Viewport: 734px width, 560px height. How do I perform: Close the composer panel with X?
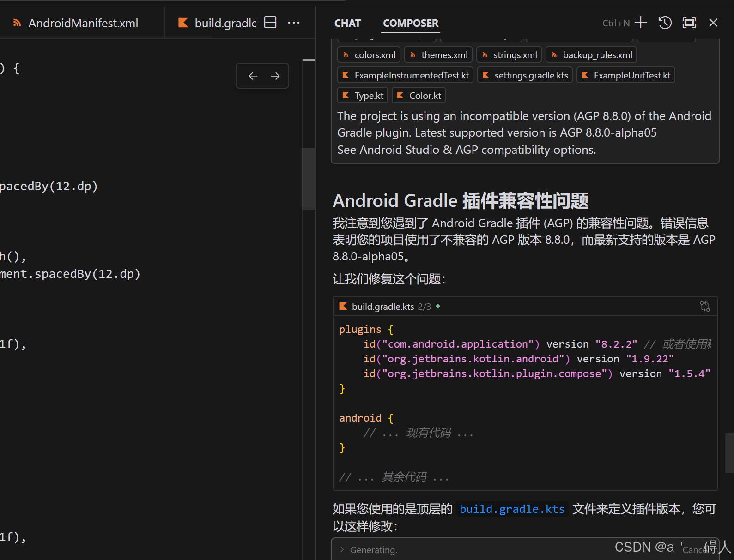click(x=713, y=22)
